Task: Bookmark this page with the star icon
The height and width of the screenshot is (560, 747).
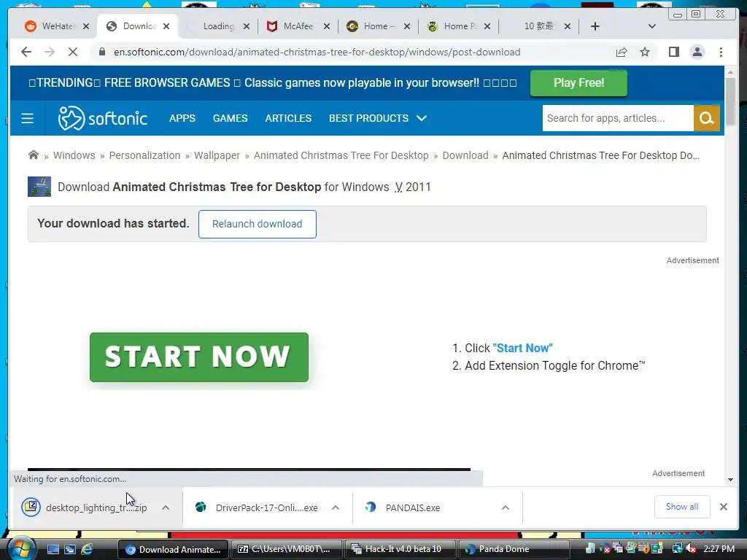Action: (x=645, y=52)
